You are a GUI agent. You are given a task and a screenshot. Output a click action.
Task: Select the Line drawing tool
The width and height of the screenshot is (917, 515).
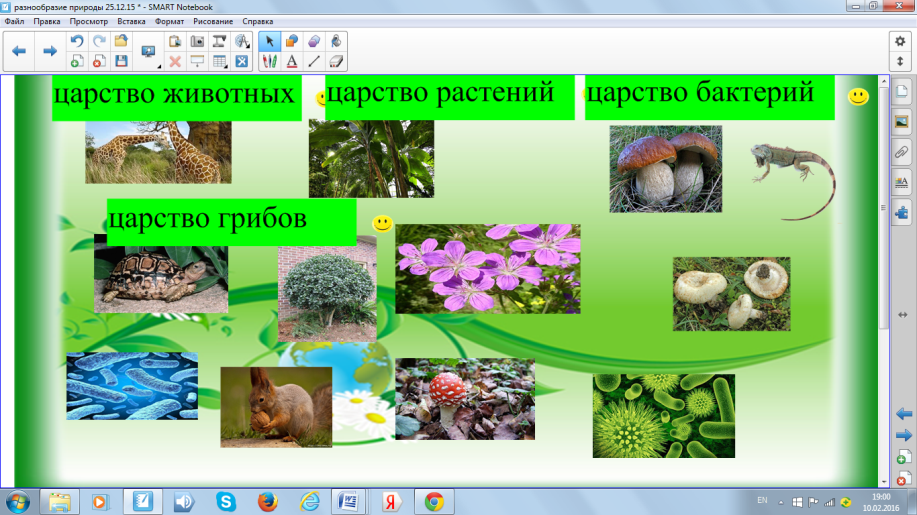click(314, 61)
